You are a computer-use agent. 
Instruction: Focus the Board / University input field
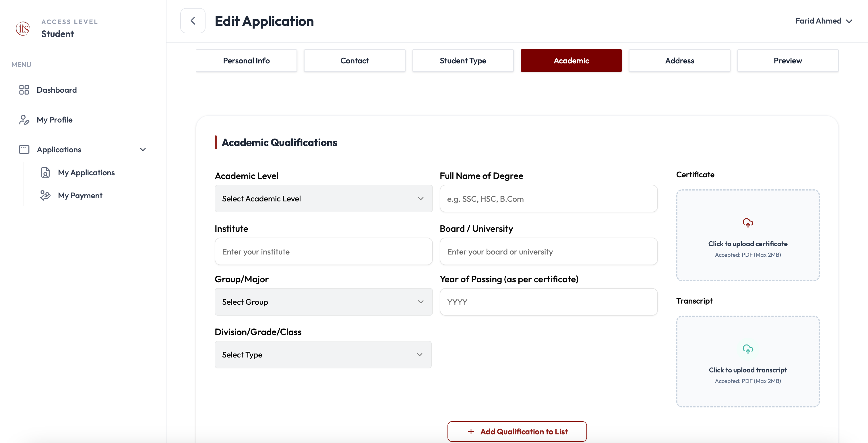click(549, 251)
